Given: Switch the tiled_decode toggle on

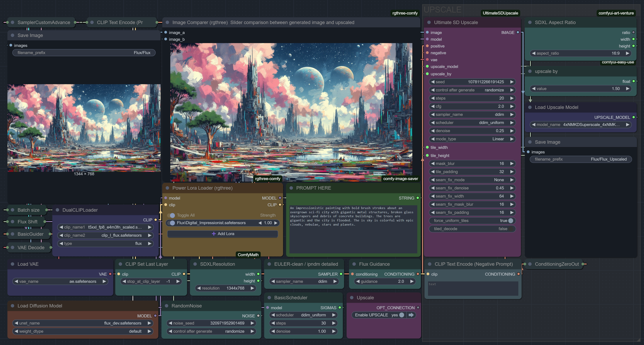Looking at the screenshot, I should pyautogui.click(x=511, y=229).
